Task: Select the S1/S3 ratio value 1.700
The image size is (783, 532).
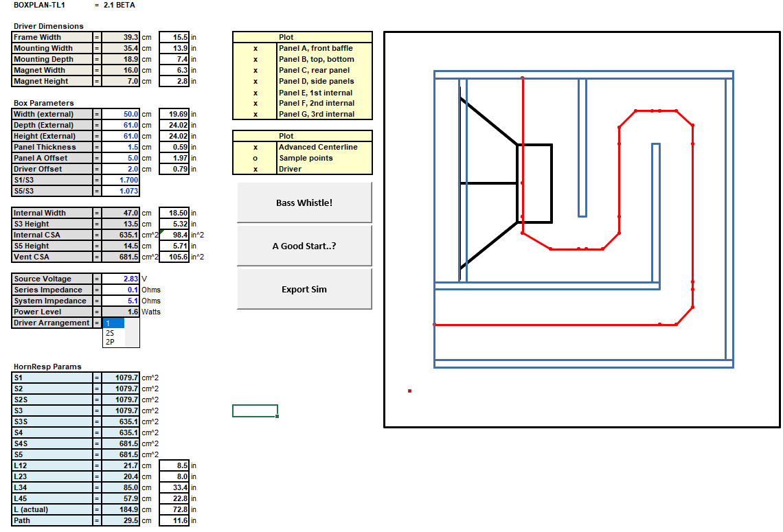Action: point(121,180)
